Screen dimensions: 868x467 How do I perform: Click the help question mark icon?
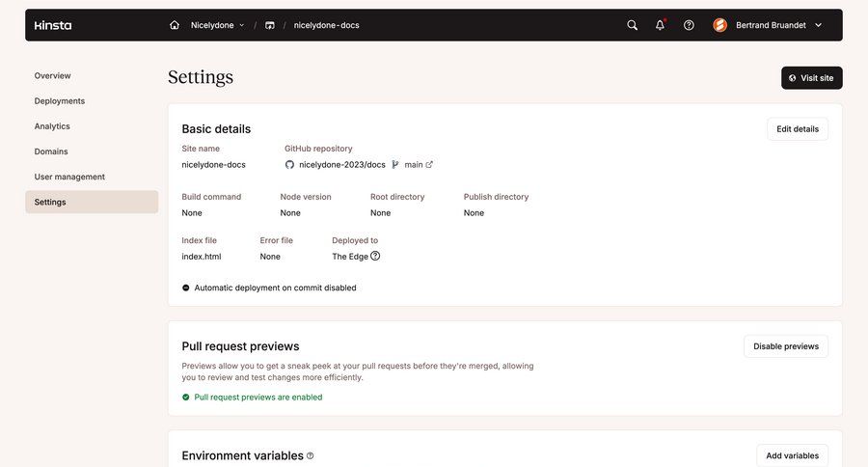tap(689, 25)
